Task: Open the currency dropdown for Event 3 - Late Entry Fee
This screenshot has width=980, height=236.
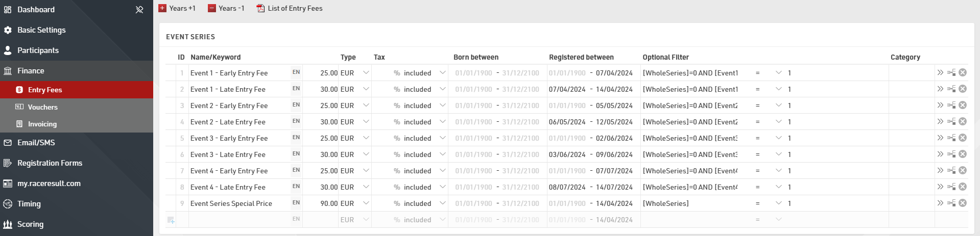Action: 366,154
